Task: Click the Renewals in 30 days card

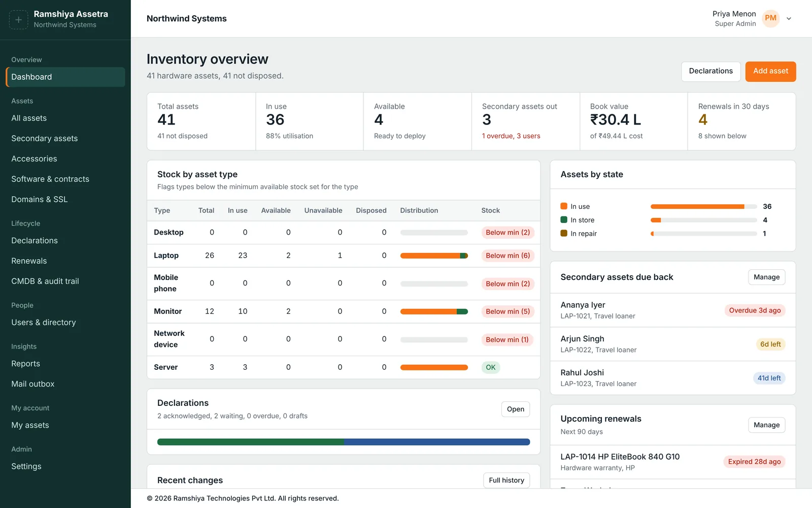Action: tap(741, 121)
